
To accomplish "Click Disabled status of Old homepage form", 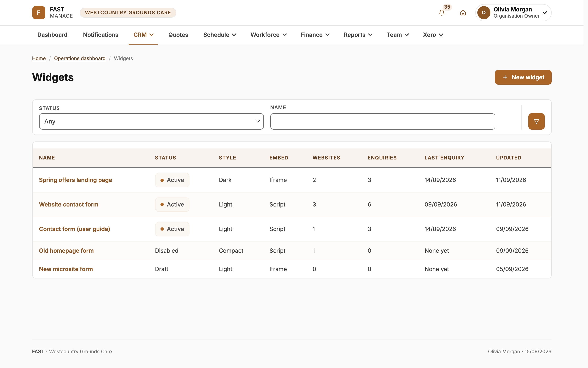I will 167,251.
